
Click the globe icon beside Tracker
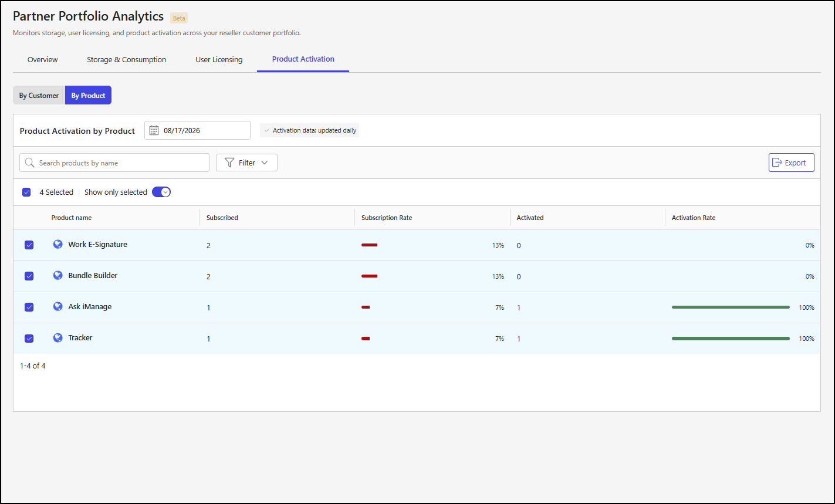coord(58,337)
